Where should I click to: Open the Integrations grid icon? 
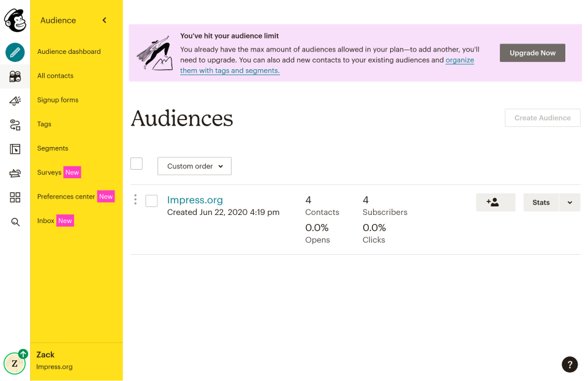[15, 197]
